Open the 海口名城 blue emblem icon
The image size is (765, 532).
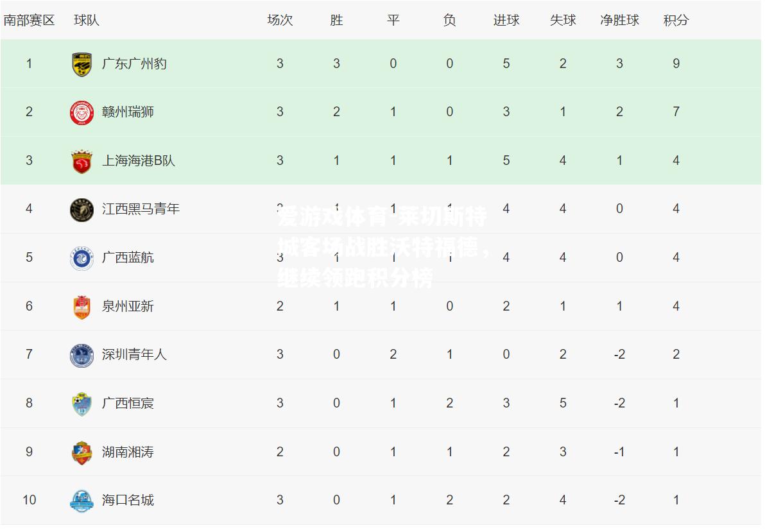click(x=82, y=501)
